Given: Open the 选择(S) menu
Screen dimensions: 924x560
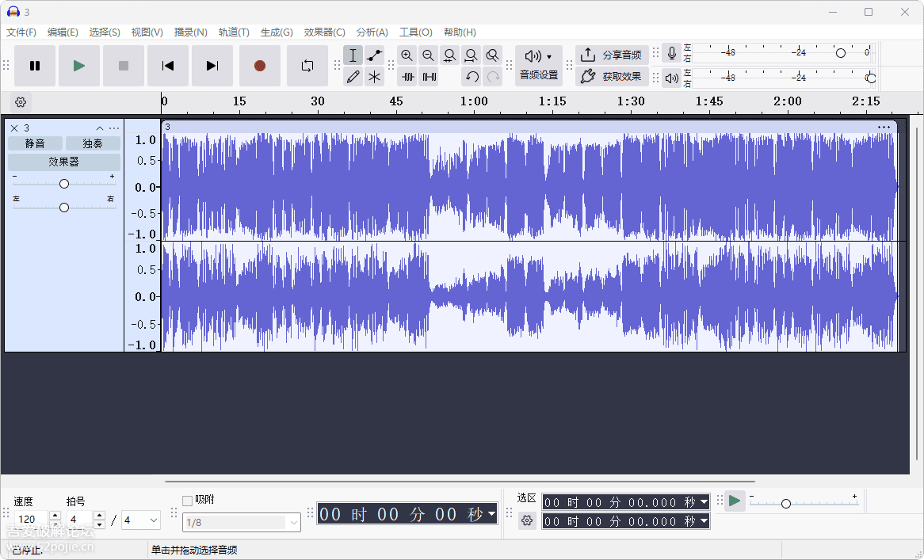Looking at the screenshot, I should point(105,32).
